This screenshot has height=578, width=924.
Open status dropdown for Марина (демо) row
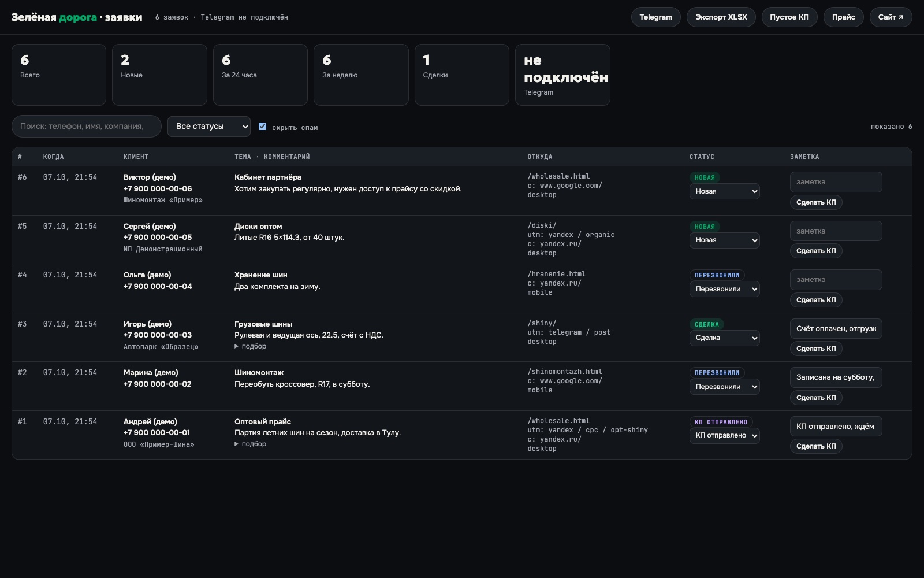724,387
